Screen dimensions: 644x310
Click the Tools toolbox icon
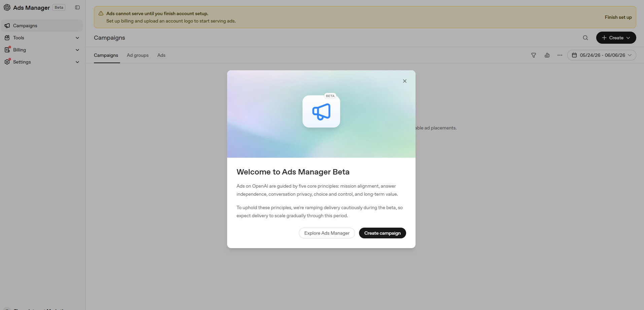click(x=7, y=38)
